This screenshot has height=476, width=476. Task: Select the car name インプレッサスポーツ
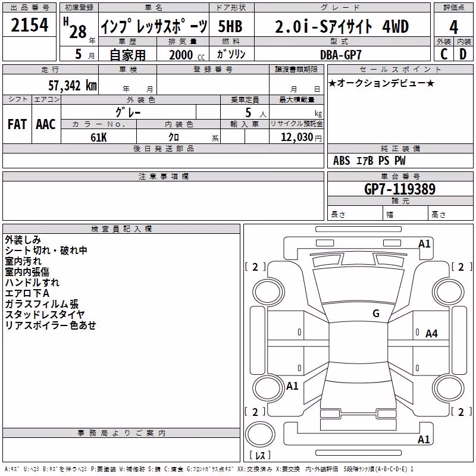[x=154, y=26]
